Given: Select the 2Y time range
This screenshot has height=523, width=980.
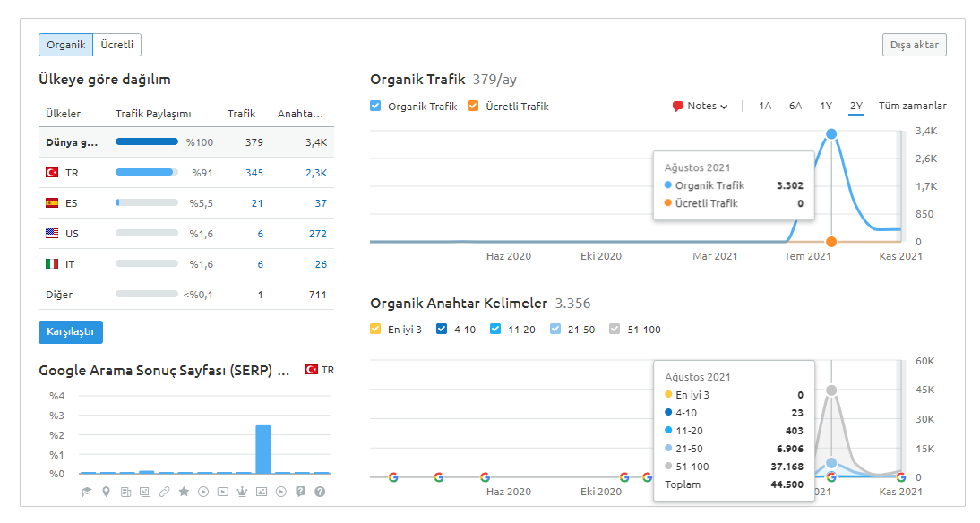Looking at the screenshot, I should (856, 107).
